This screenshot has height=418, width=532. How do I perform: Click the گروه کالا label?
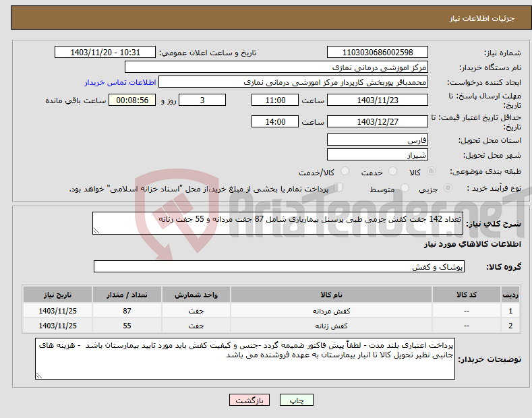[504, 267]
